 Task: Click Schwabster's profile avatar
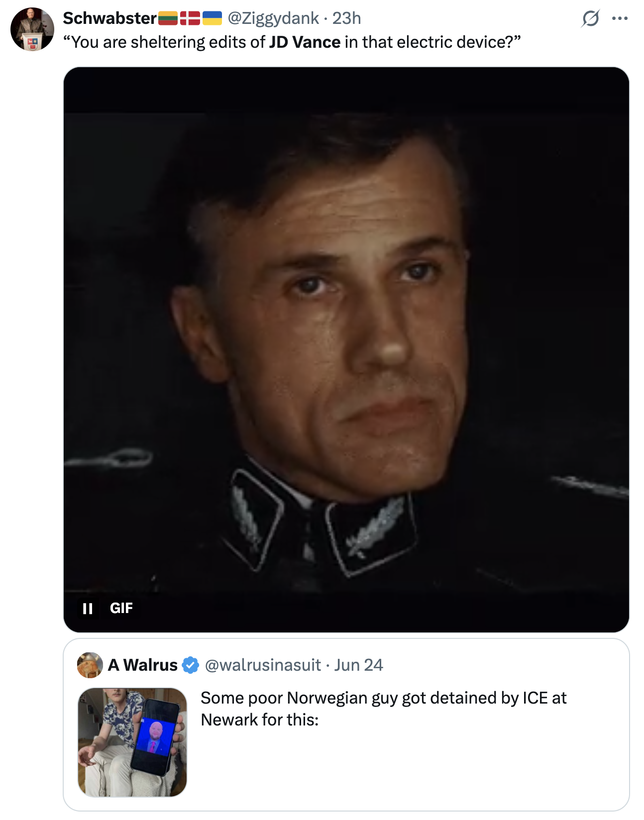coord(32,29)
